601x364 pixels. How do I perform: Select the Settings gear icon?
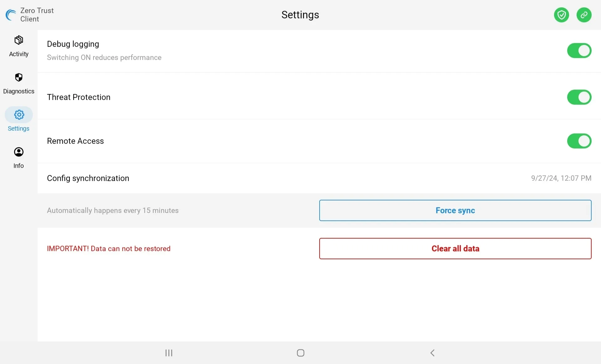[19, 115]
